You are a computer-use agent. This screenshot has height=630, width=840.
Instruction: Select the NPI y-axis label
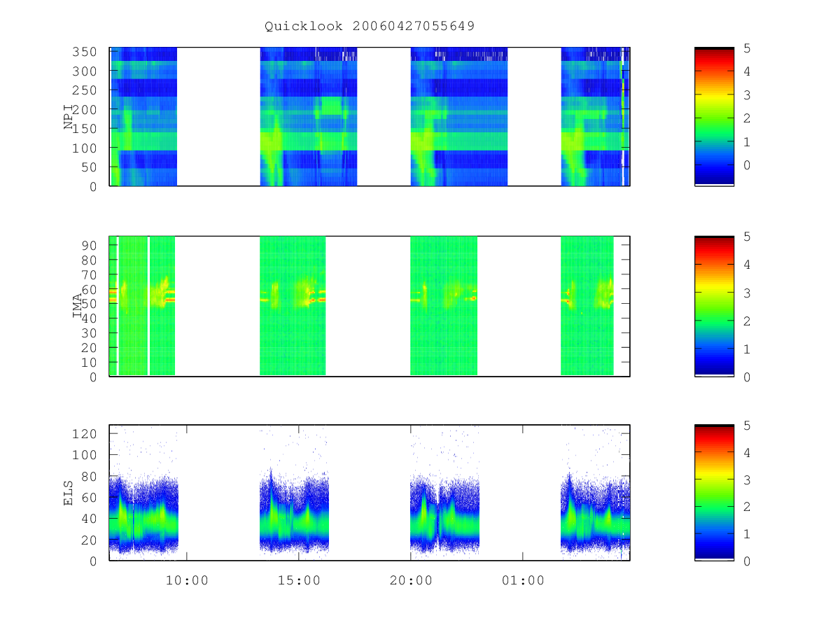click(x=69, y=117)
